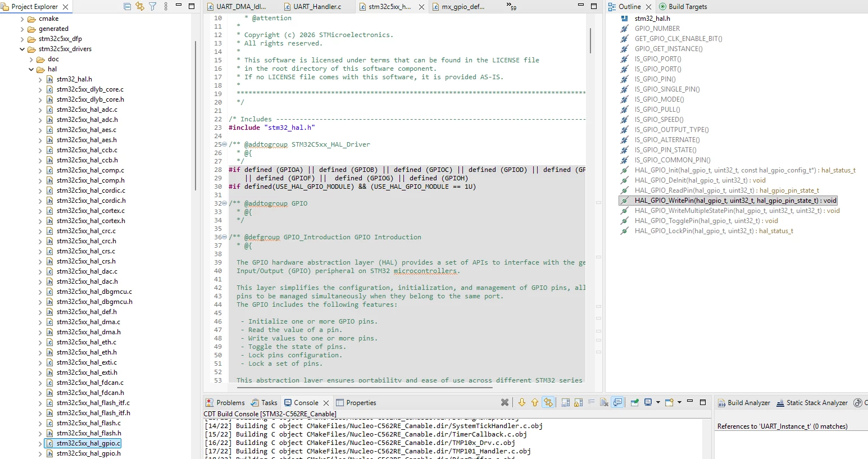
Task: Close the Outline view tab
Action: (648, 7)
